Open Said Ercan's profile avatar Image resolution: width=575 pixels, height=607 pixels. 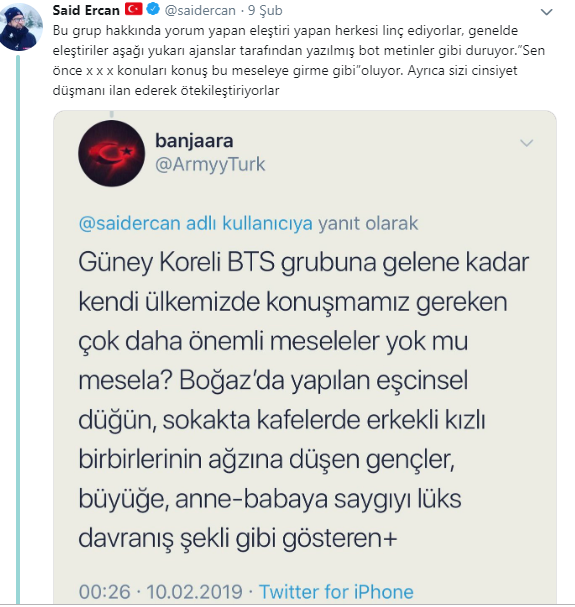coord(20,27)
